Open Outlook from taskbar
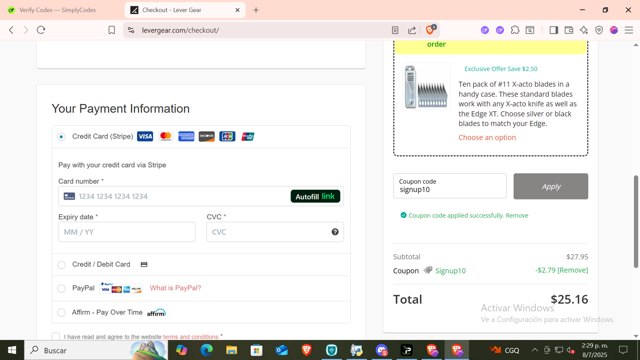The image size is (640, 360). click(282, 350)
